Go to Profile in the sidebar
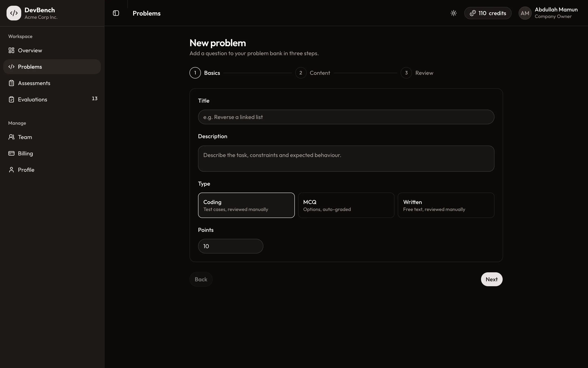The height and width of the screenshot is (368, 588). [52, 170]
